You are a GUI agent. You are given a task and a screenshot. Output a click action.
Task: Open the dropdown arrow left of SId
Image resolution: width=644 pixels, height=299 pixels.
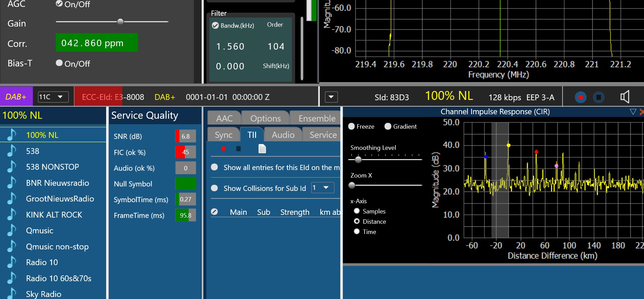click(x=331, y=97)
